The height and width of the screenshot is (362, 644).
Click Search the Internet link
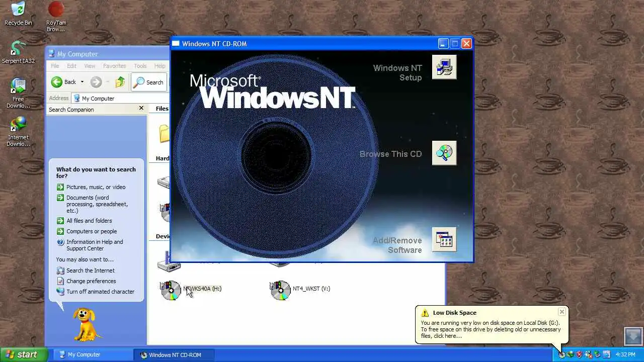tap(86, 270)
